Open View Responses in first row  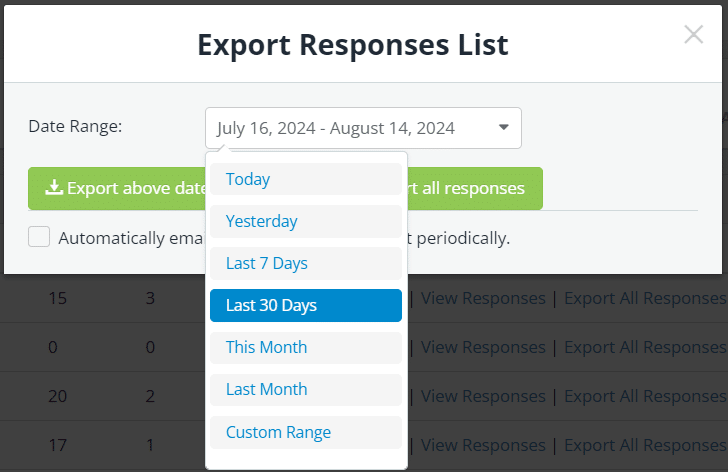483,298
